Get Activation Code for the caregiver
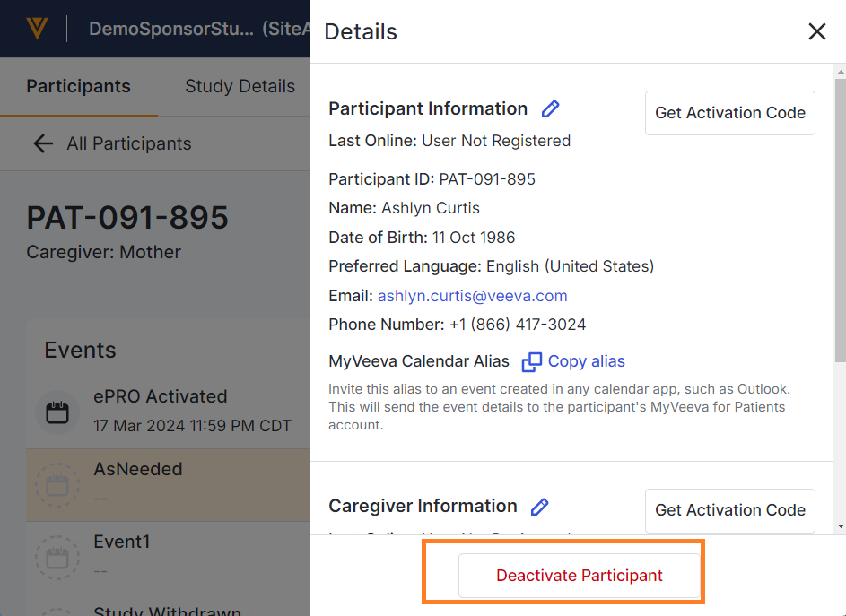This screenshot has height=616, width=846. pos(729,510)
